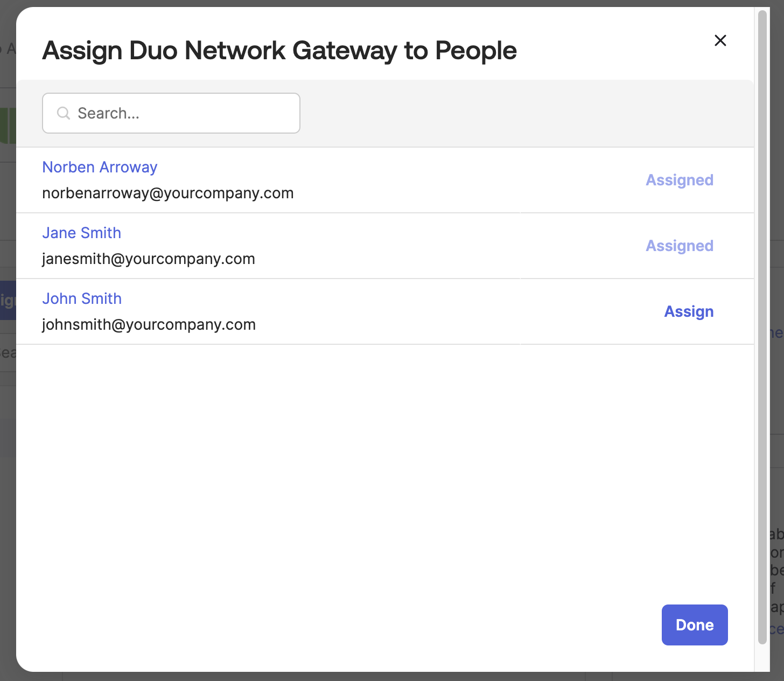Click the dialog title Assign Duo Network Gateway
The image size is (784, 681).
[x=279, y=50]
